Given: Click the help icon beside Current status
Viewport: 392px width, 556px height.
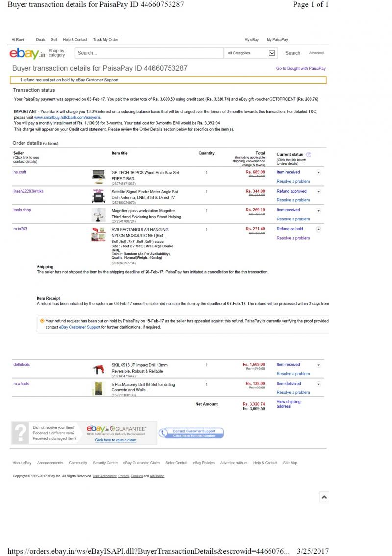Looking at the screenshot, I should tap(308, 154).
